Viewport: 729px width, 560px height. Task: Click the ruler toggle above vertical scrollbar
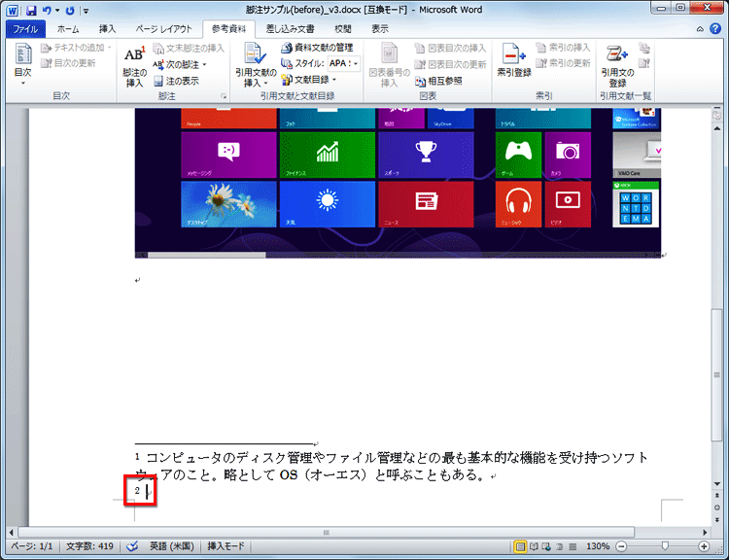(716, 115)
